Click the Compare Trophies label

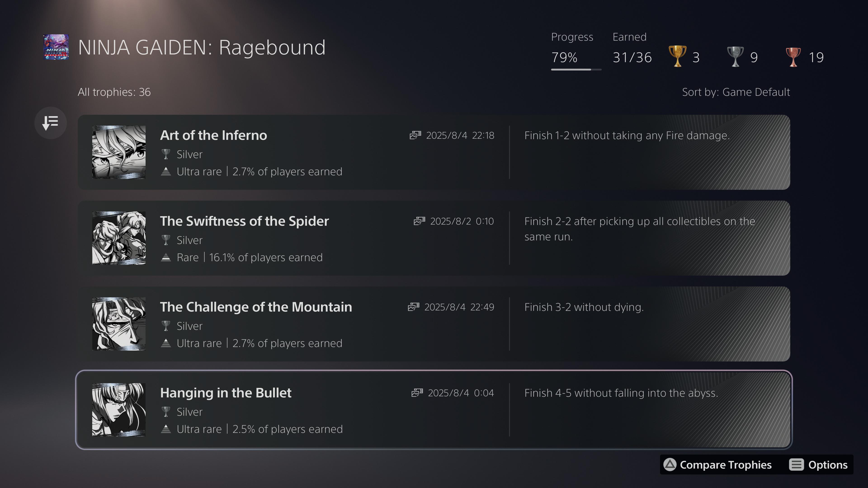click(x=725, y=465)
